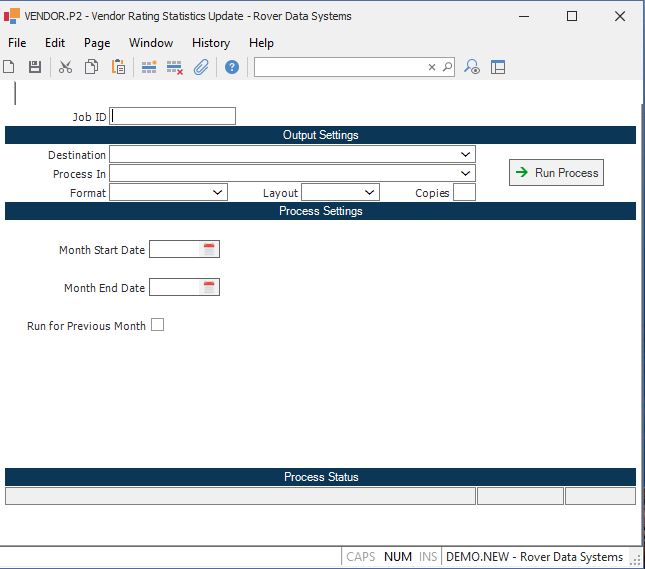Expand the Format dropdown list

tap(218, 193)
